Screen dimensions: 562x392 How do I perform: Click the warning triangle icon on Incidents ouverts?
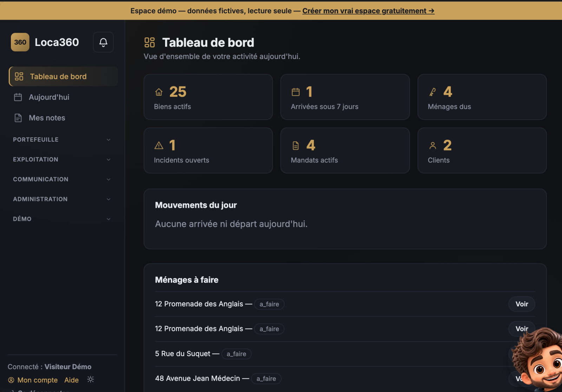[159, 146]
